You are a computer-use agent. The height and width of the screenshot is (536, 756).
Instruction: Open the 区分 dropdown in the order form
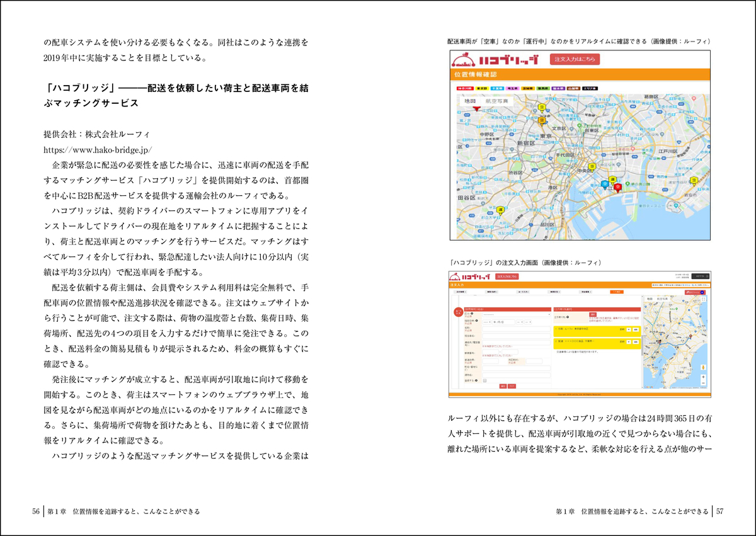[x=517, y=314]
